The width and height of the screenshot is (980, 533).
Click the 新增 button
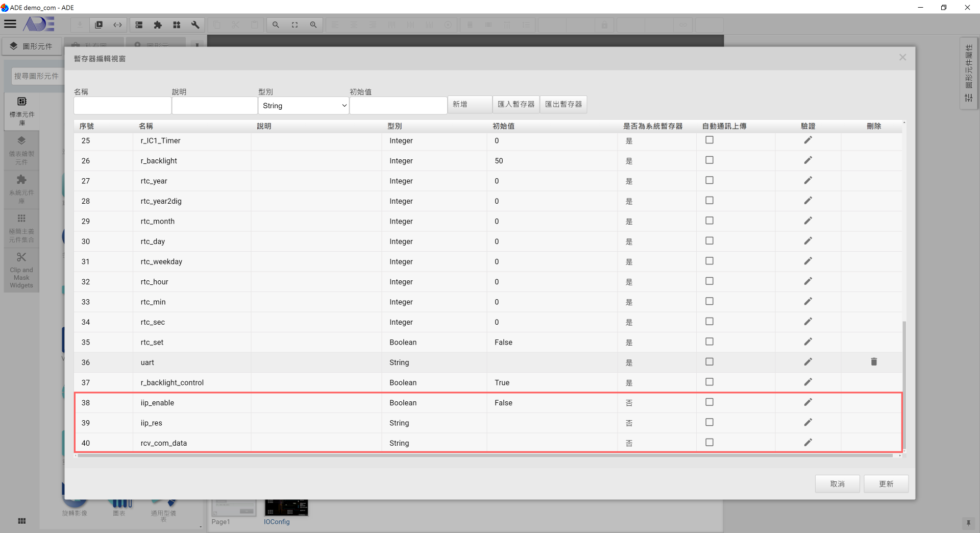click(x=469, y=105)
